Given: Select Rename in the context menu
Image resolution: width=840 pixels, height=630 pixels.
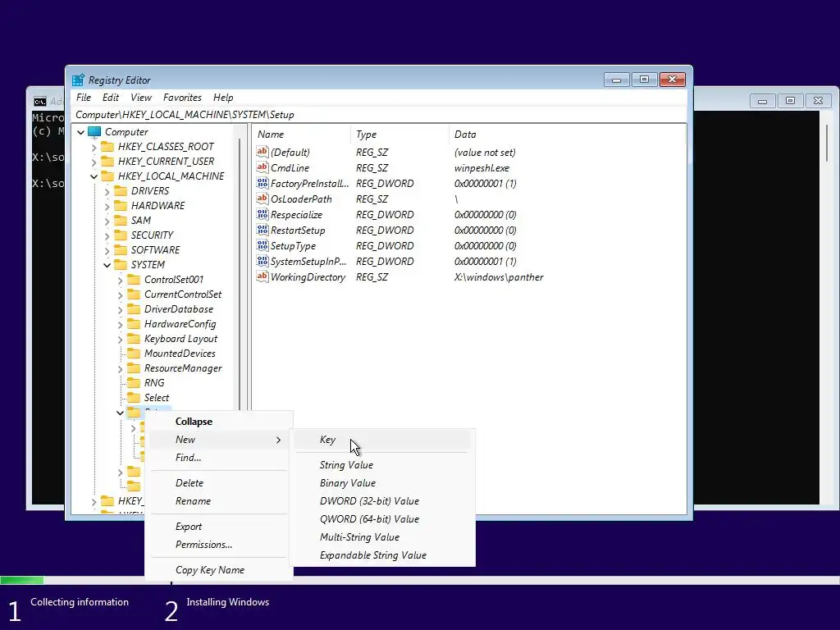Looking at the screenshot, I should coord(219,501).
